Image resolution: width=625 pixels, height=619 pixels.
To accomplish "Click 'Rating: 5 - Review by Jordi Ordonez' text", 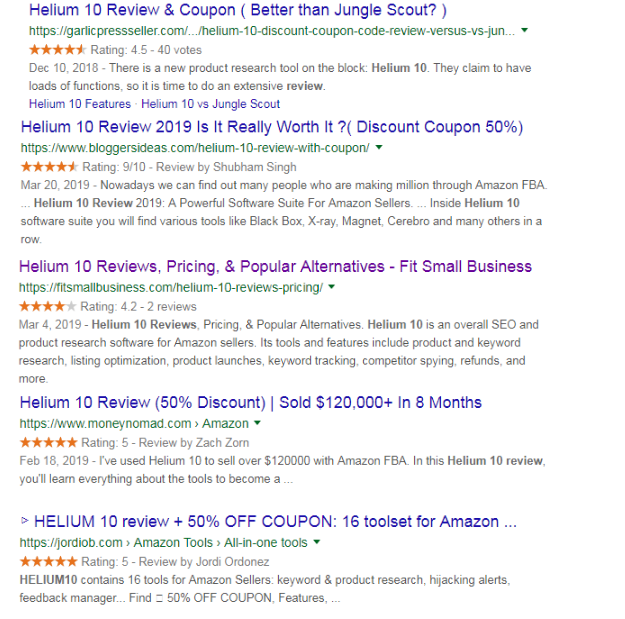I will point(175,562).
